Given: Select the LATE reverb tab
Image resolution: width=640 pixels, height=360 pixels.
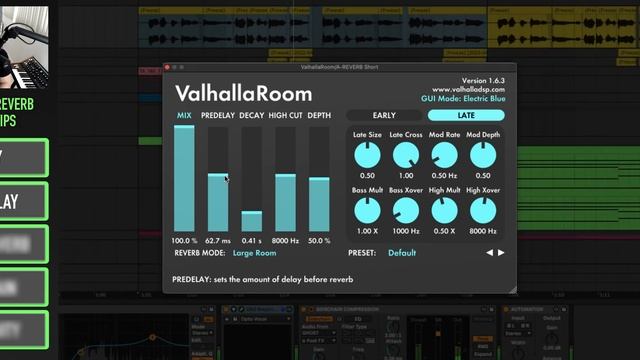Looking at the screenshot, I should [466, 116].
